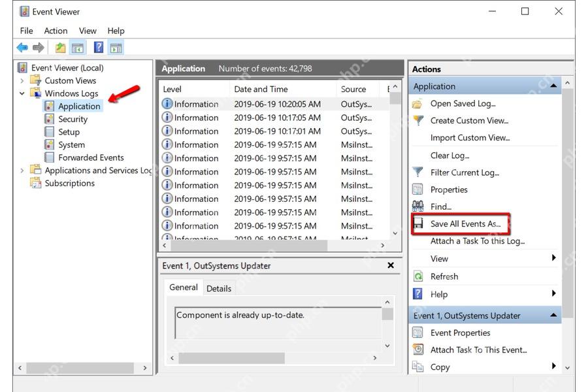Click the Setup log icon in tree
This screenshot has height=392, width=588.
(49, 132)
